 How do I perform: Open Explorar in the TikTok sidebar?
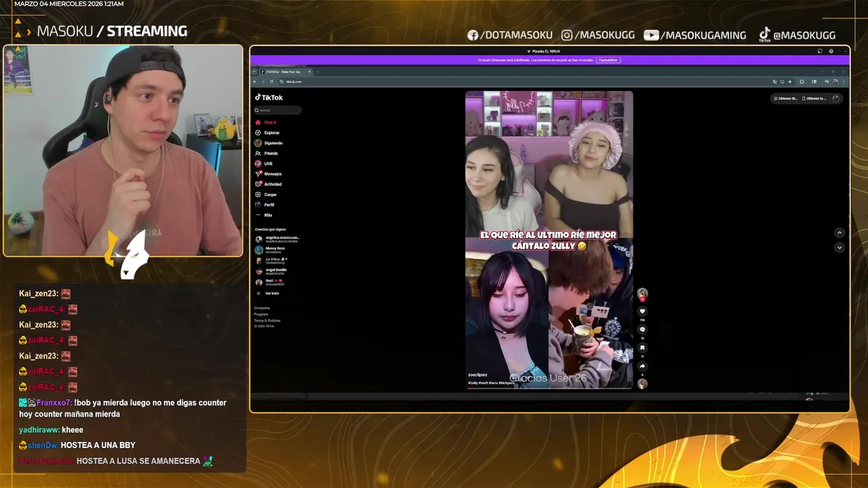[267, 133]
